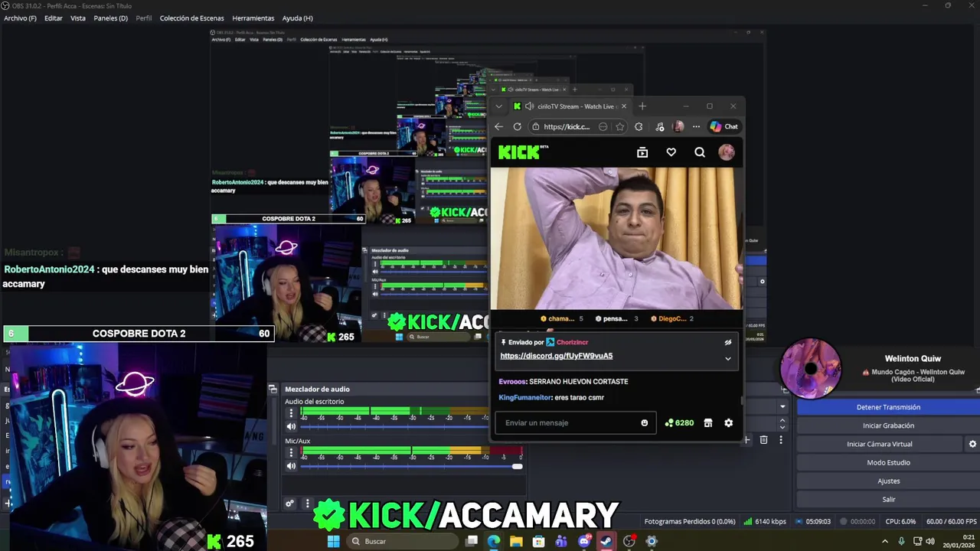The width and height of the screenshot is (980, 551).
Task: Open the Vista menu in OBS
Action: [x=78, y=18]
